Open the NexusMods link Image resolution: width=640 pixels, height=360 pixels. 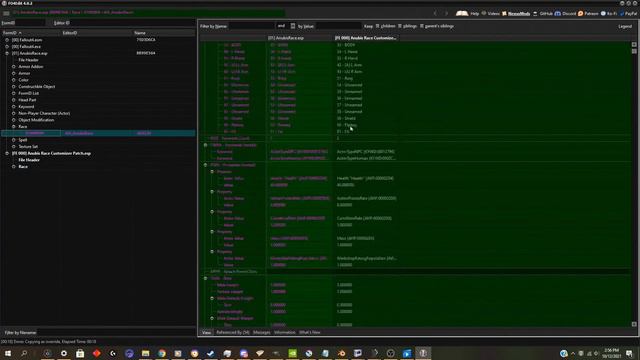[x=516, y=13]
